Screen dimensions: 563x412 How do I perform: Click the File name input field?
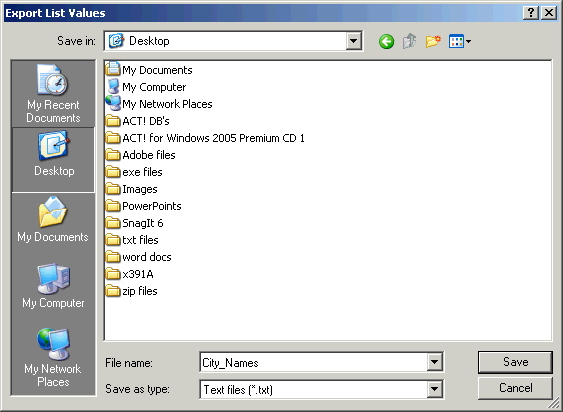click(x=313, y=362)
